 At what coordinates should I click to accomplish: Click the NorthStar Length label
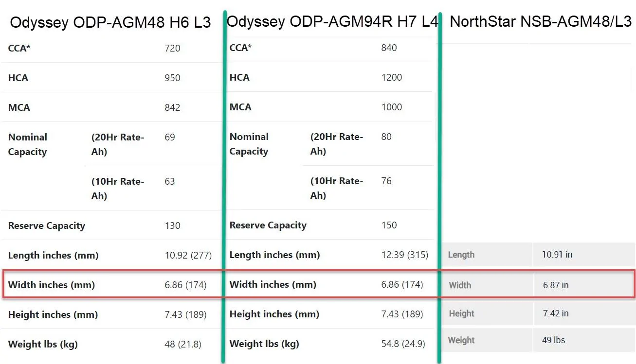click(461, 255)
